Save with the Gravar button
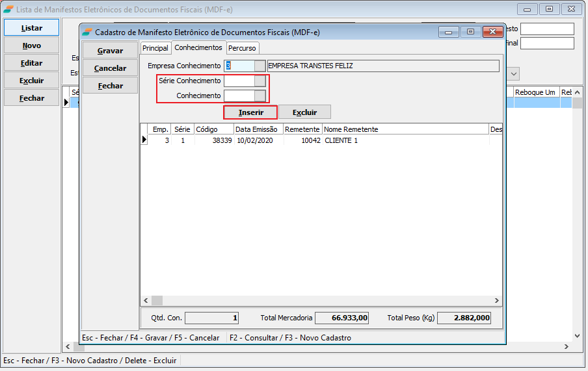The height and width of the screenshot is (371, 588). click(110, 51)
